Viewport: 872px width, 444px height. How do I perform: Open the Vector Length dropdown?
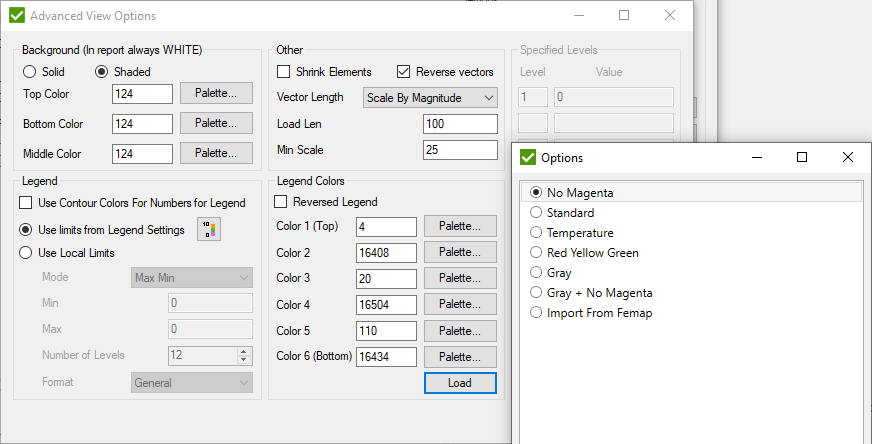tap(430, 98)
